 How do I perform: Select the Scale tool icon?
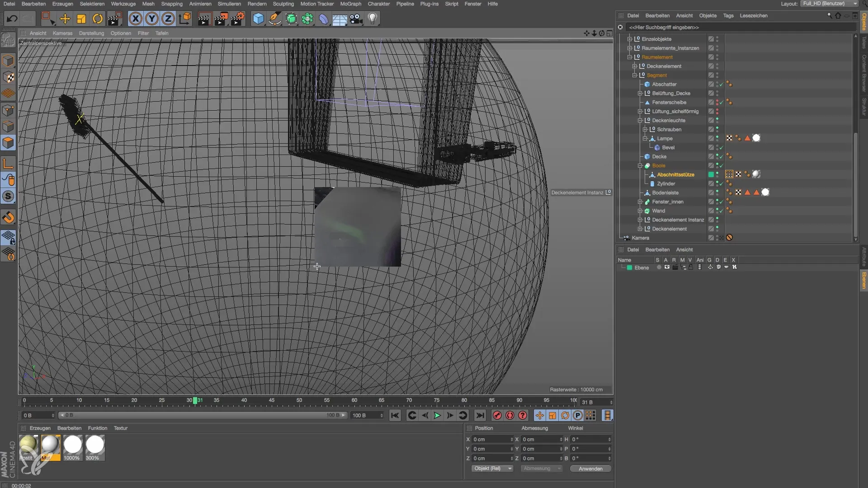click(81, 19)
